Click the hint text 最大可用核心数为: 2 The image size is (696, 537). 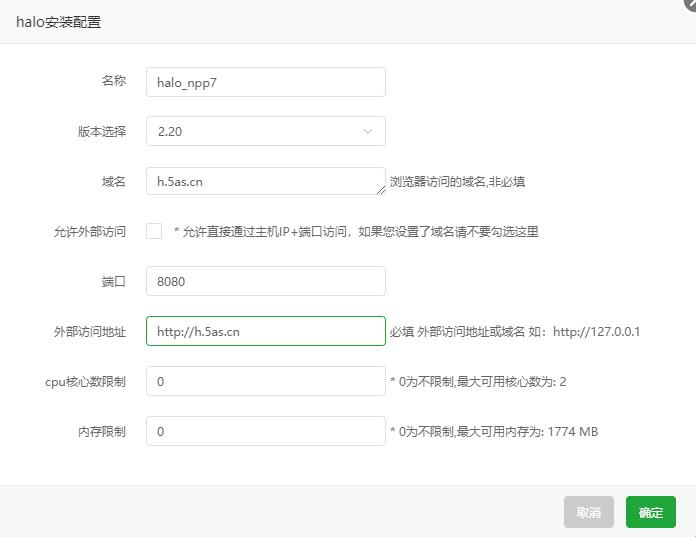[511, 382]
